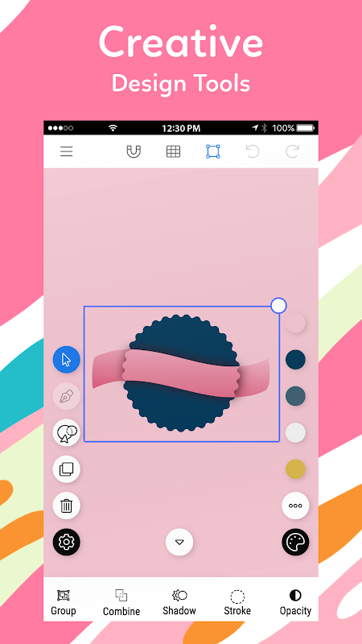Select the shape picker tool
Image resolution: width=362 pixels, height=644 pixels.
pos(67,432)
